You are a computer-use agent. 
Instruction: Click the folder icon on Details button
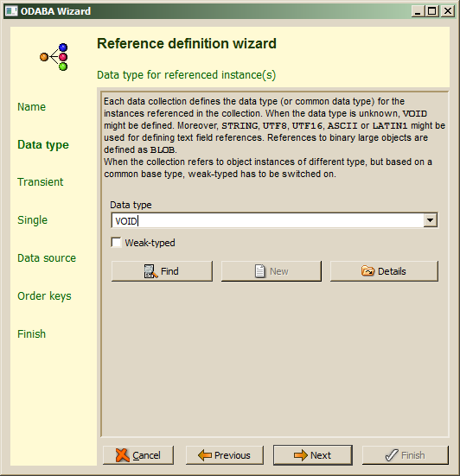367,270
